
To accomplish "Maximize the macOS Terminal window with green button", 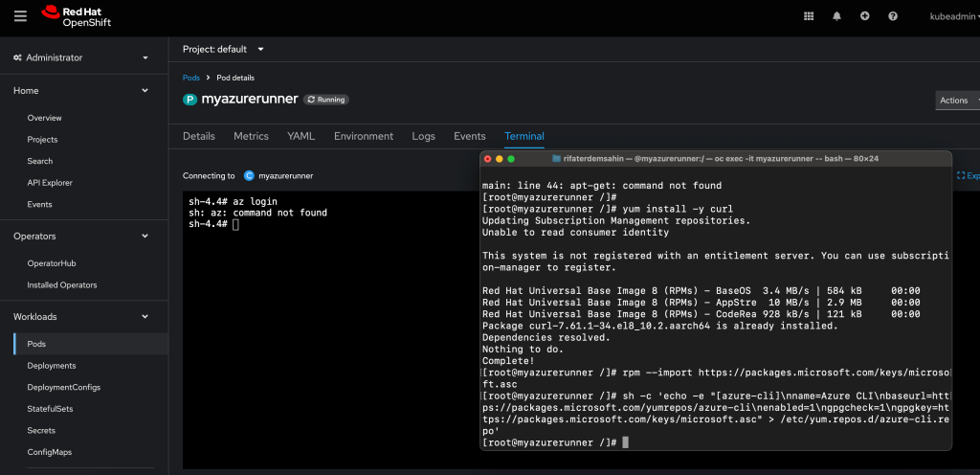I will (511, 159).
